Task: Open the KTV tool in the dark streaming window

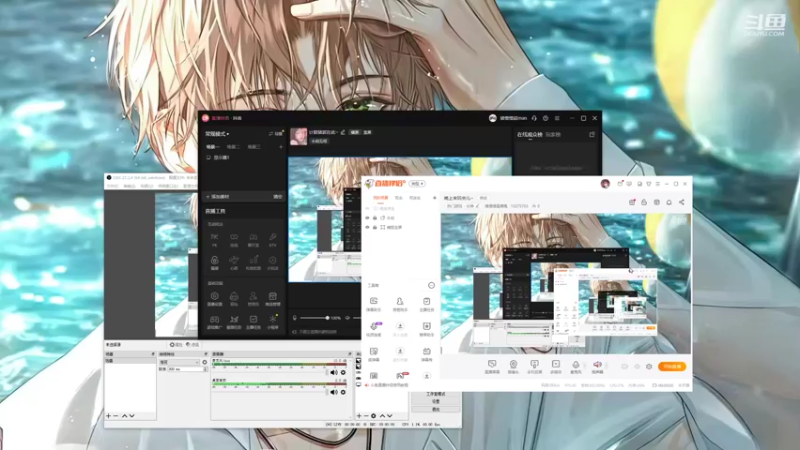Action: click(x=272, y=239)
